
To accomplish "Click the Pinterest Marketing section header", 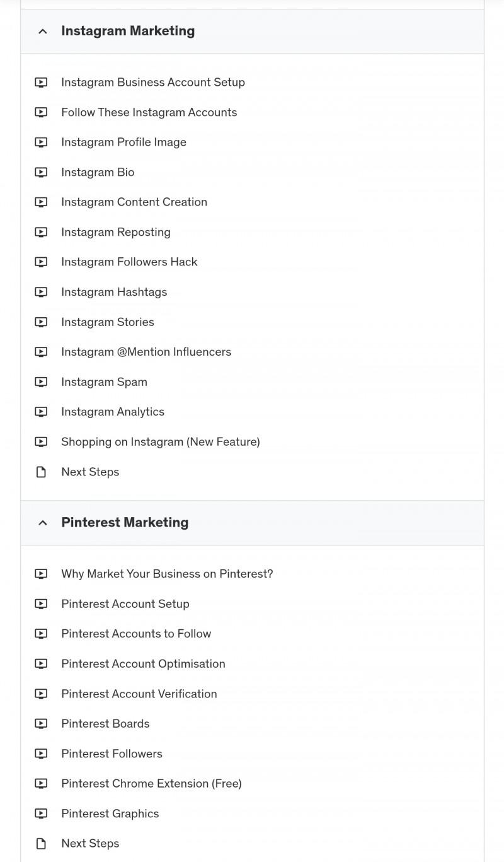I will pos(252,523).
